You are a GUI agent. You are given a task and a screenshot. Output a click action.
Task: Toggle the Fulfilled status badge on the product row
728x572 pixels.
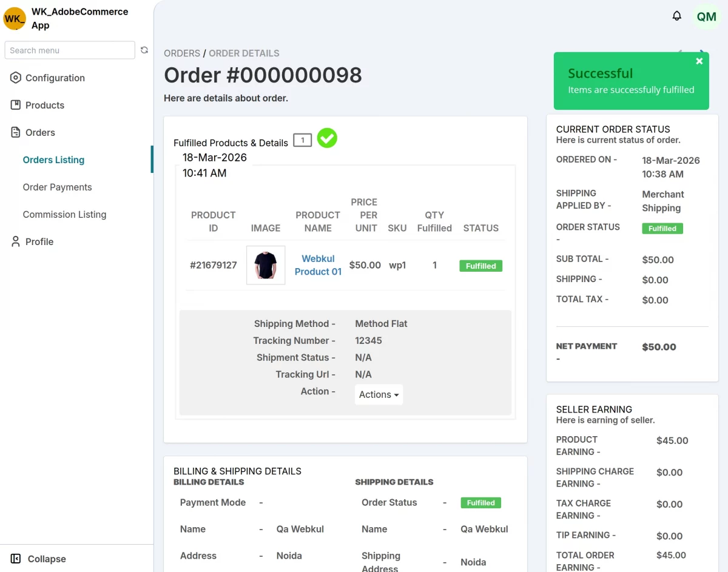(x=480, y=266)
